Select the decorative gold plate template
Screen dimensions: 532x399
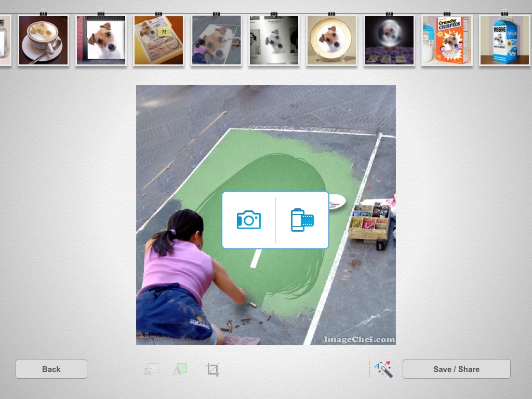(331, 40)
